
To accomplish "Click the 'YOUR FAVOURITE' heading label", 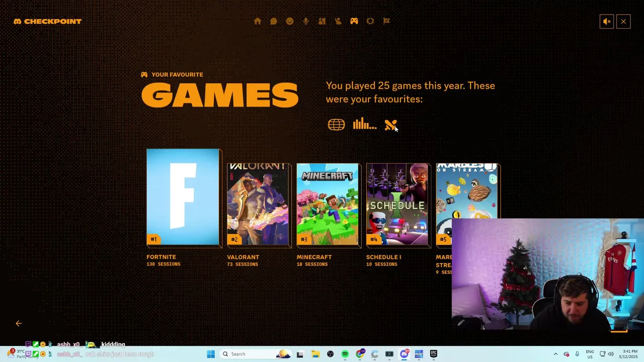I will click(177, 74).
